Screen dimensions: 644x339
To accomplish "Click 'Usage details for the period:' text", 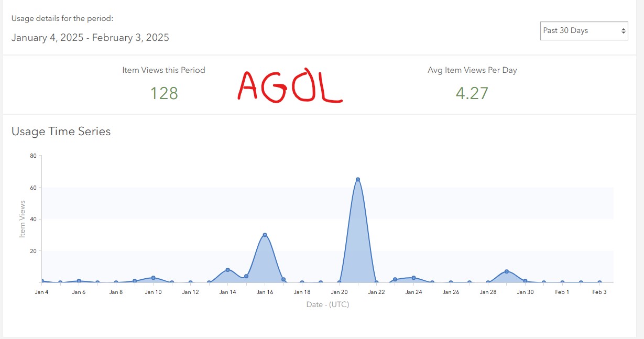I will (62, 18).
